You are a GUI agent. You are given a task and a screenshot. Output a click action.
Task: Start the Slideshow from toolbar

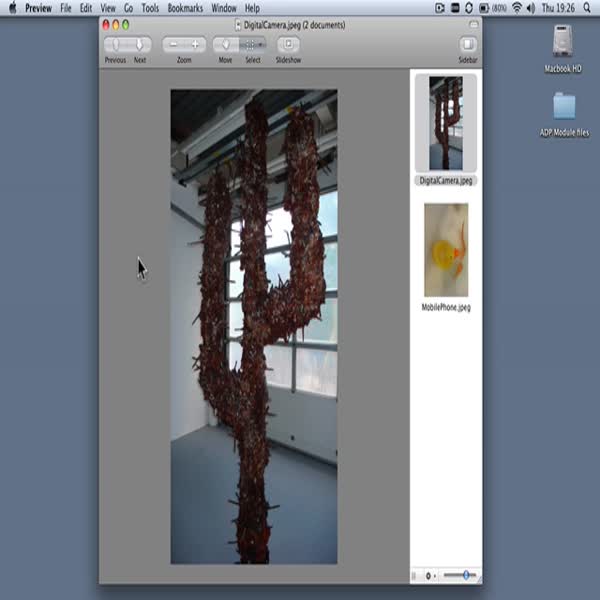288,45
